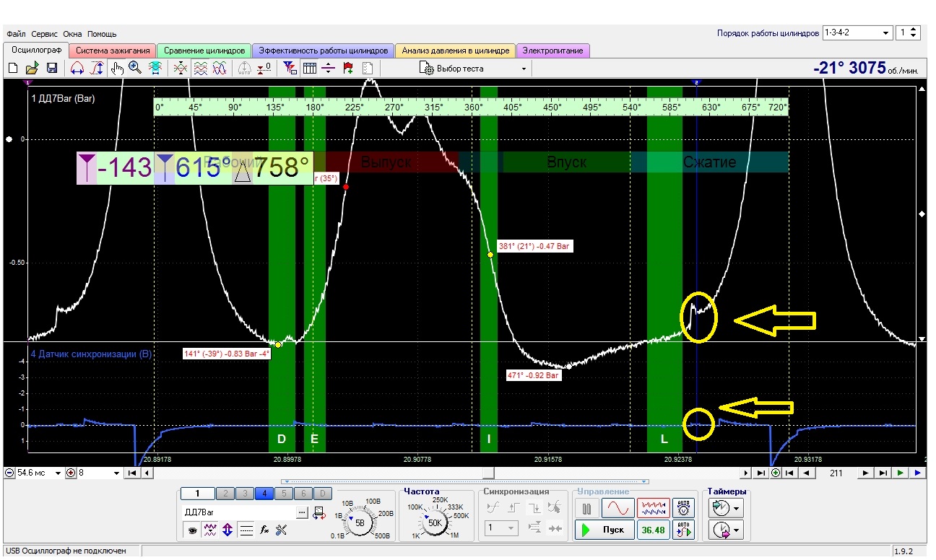Image resolution: width=936 pixels, height=560 pixels.
Task: Open the Синхронизация channel 1 dropdown
Action: point(501,529)
